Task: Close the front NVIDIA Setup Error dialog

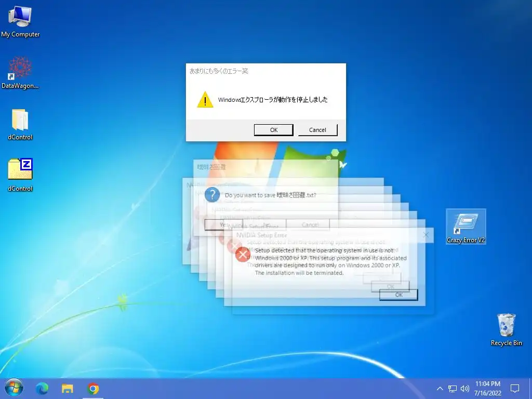Action: pyautogui.click(x=426, y=235)
